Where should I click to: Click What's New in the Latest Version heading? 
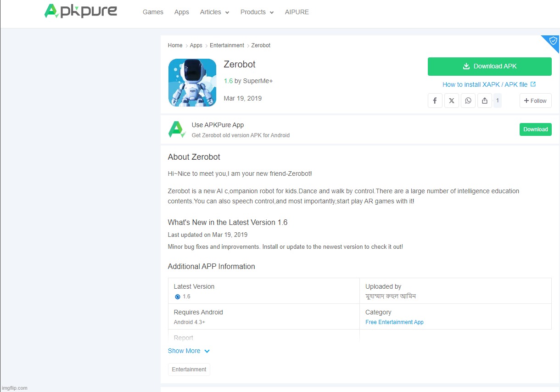point(228,223)
